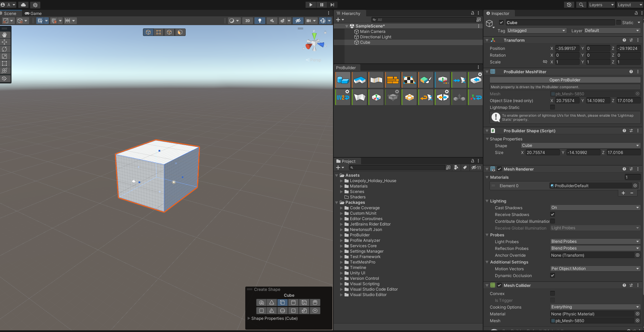Enable the Convex checkbox on Mesh Collider
Viewport: 644px width, 332px height.
tap(553, 293)
